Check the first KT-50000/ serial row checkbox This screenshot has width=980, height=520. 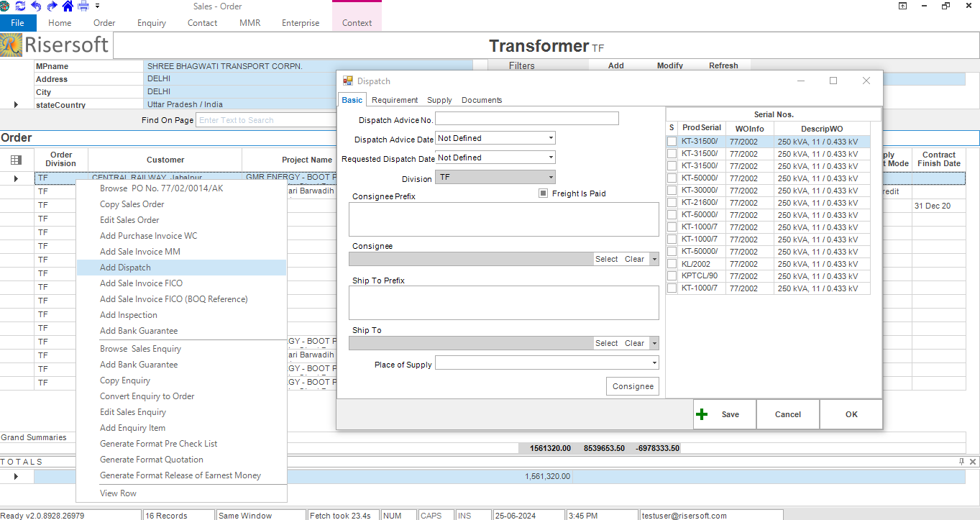[x=672, y=178]
